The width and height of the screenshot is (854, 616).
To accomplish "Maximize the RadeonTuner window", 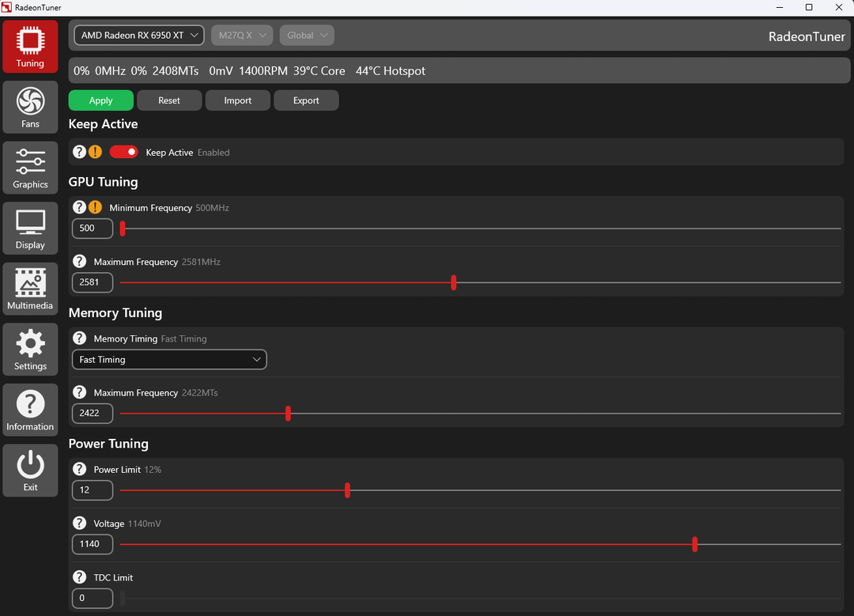I will (809, 7).
